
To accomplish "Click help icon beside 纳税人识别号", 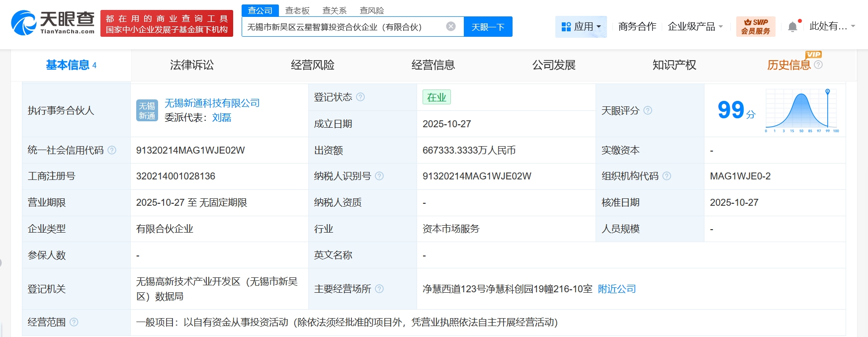I will 379,176.
